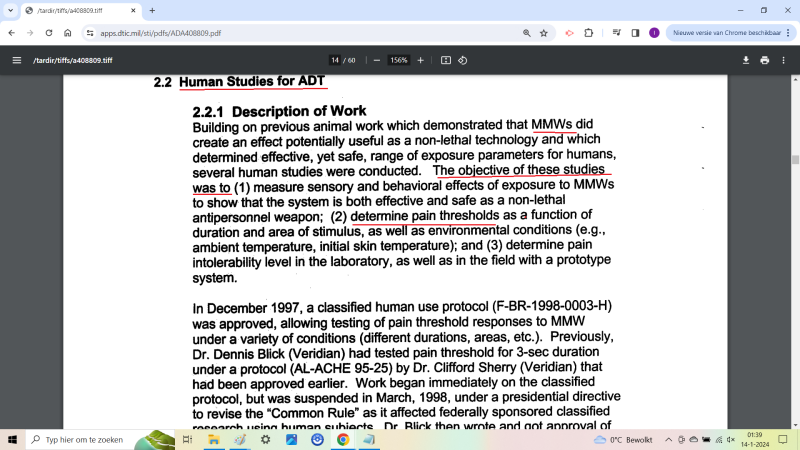Rotate the PDF counterclockwise
800x450 pixels.
point(463,60)
